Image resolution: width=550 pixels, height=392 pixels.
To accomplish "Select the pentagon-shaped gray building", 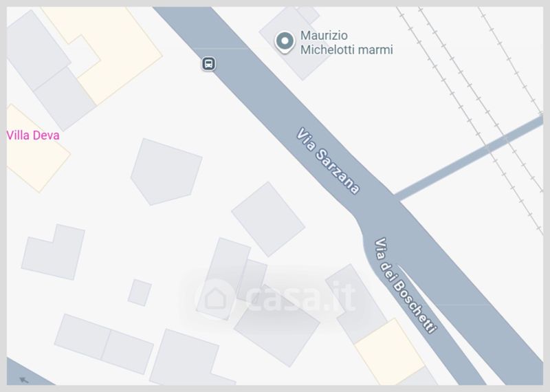I will [x=166, y=172].
